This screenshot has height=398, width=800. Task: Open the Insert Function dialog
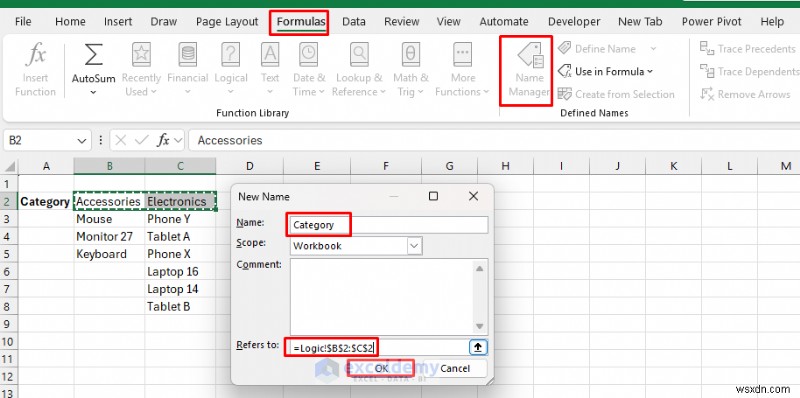(x=35, y=69)
